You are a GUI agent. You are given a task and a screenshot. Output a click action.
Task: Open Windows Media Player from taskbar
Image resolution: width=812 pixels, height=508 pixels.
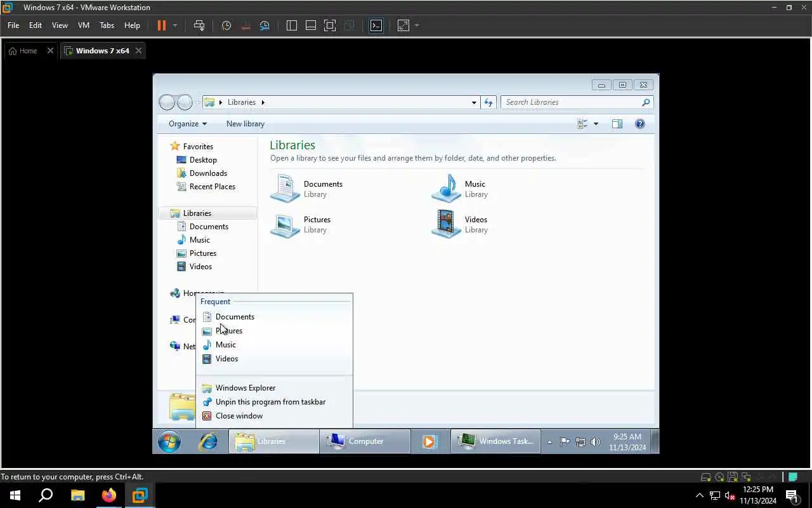(x=429, y=441)
